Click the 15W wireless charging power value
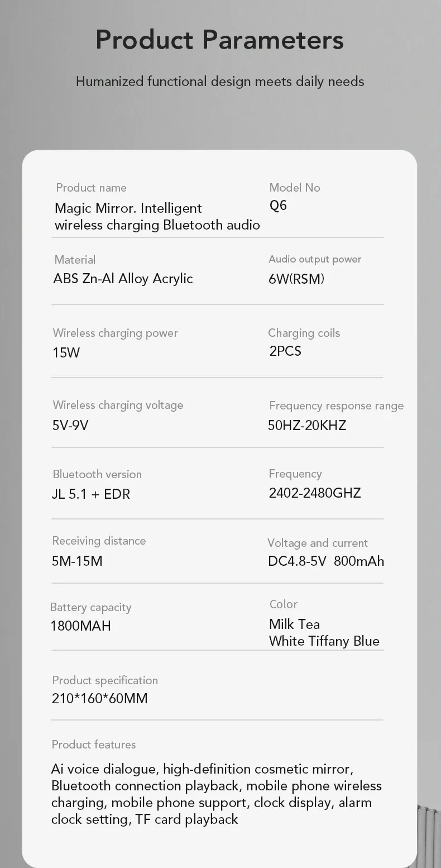The width and height of the screenshot is (441, 868). click(x=66, y=352)
